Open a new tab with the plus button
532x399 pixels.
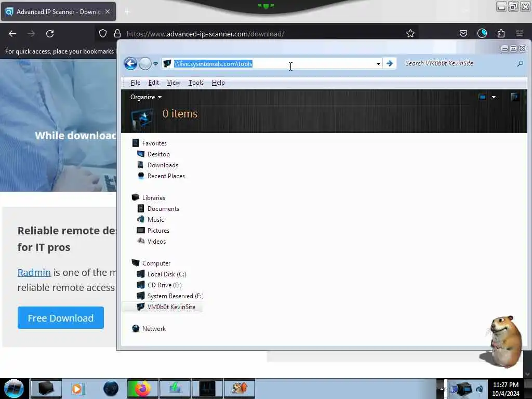[127, 12]
